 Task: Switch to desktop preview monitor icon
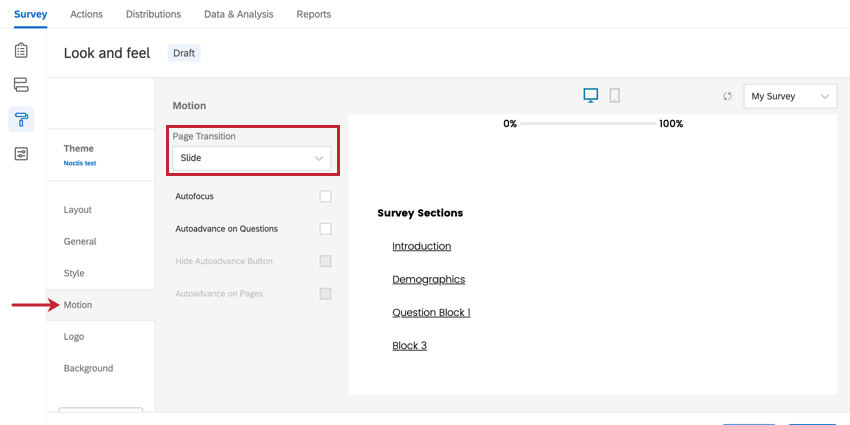click(x=590, y=96)
